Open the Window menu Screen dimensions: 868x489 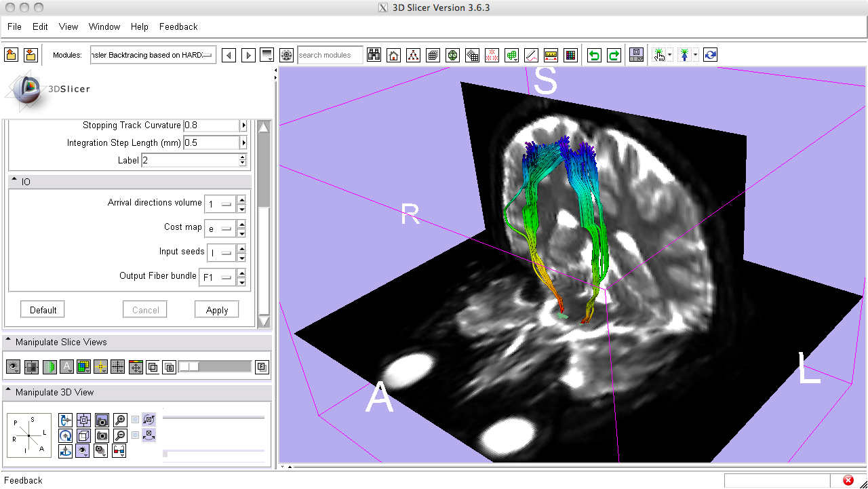[x=104, y=26]
